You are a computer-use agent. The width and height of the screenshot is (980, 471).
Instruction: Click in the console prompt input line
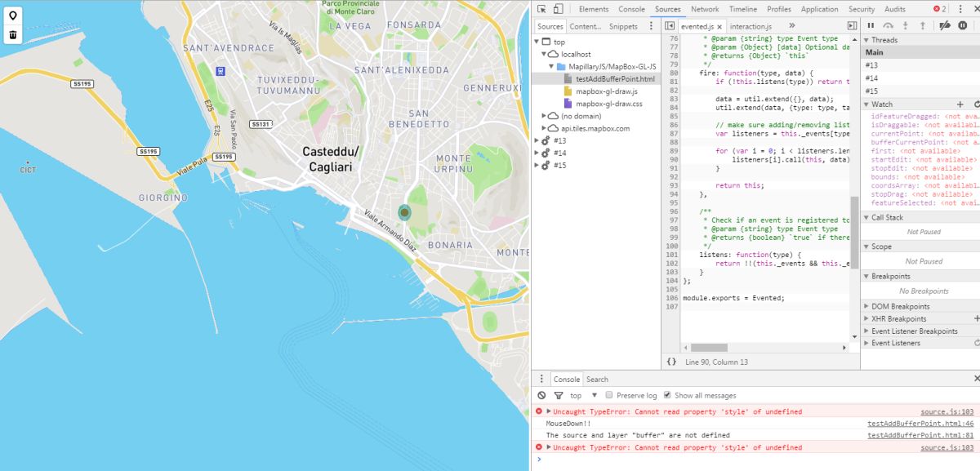click(x=759, y=460)
